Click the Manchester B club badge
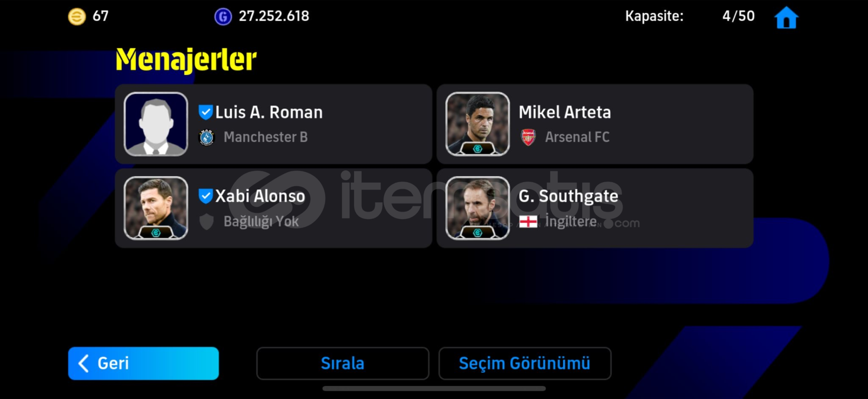 coord(207,137)
